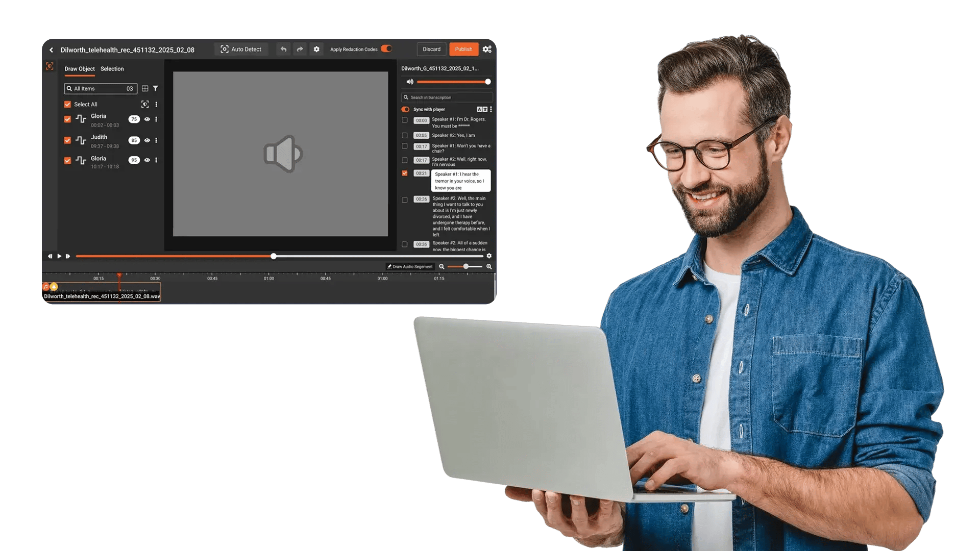Switch to the Draw Object tab
Viewport: 980px width, 551px height.
point(80,69)
